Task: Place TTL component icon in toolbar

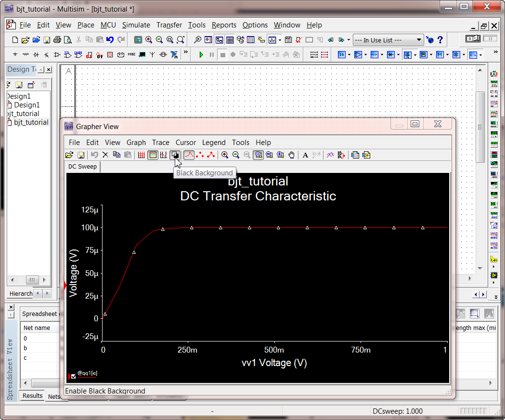Action: pyautogui.click(x=67, y=55)
